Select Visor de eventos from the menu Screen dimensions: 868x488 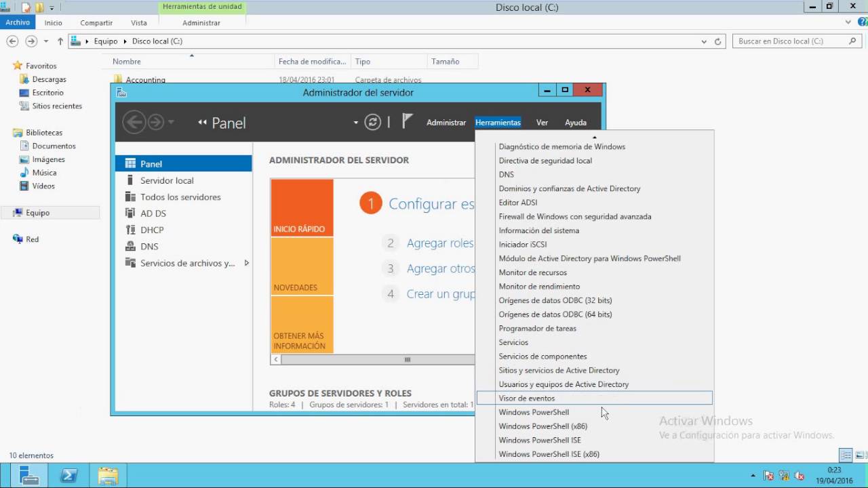595,399
